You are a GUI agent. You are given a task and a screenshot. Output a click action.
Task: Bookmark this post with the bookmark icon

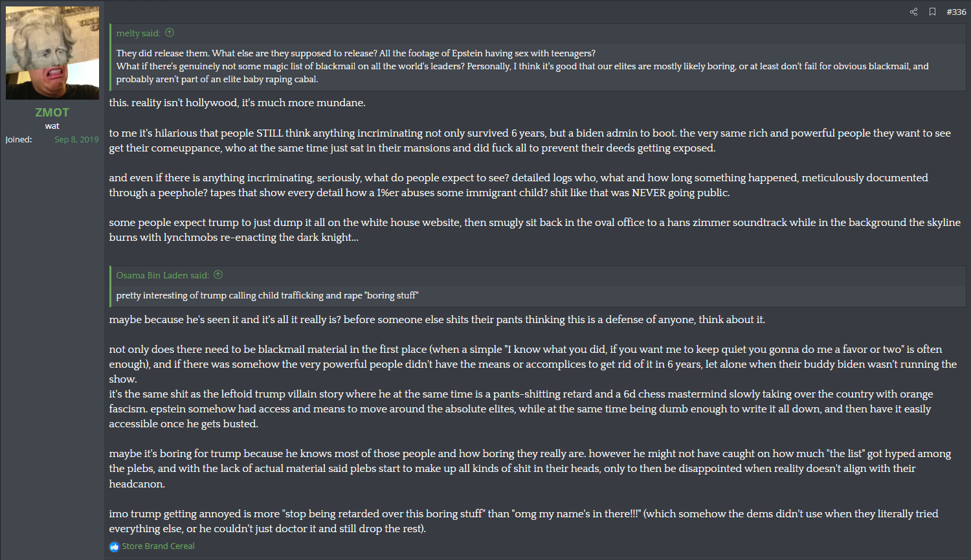click(932, 12)
